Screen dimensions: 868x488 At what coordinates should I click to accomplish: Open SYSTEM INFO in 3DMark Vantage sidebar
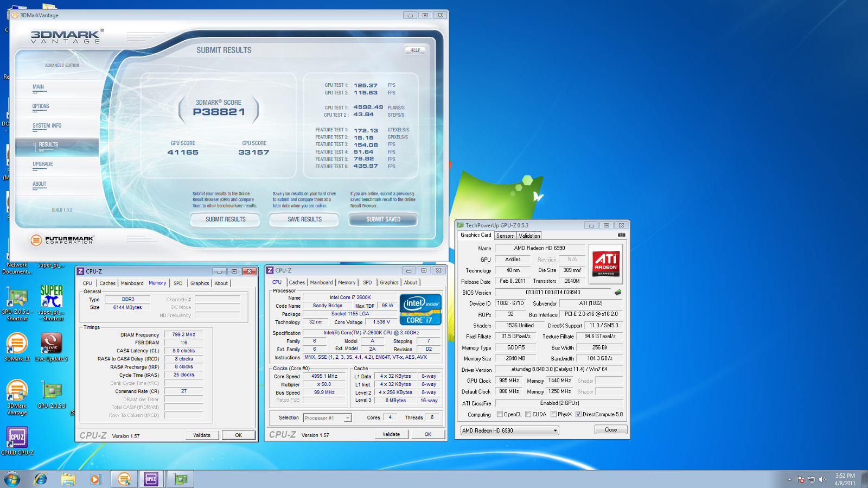pos(47,126)
